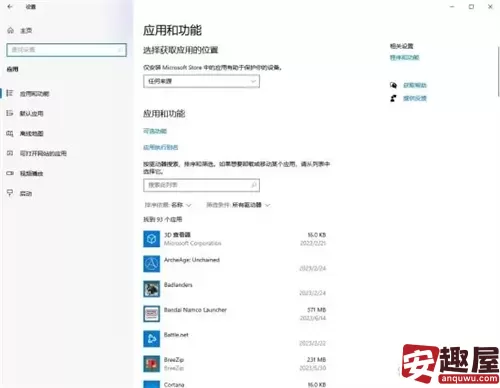Select 应用和功能 in the sidebar
Screen dimensions: 500x388
click(34, 94)
